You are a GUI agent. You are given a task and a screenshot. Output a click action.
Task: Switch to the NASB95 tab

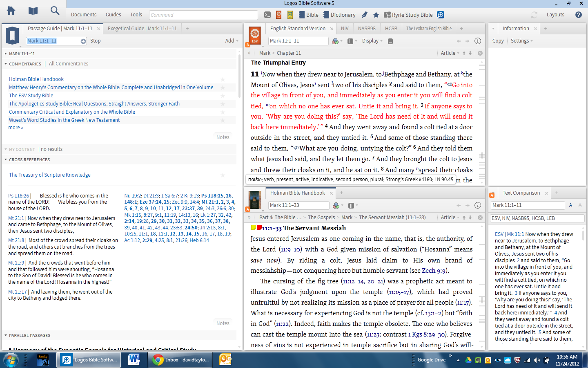coord(367,29)
